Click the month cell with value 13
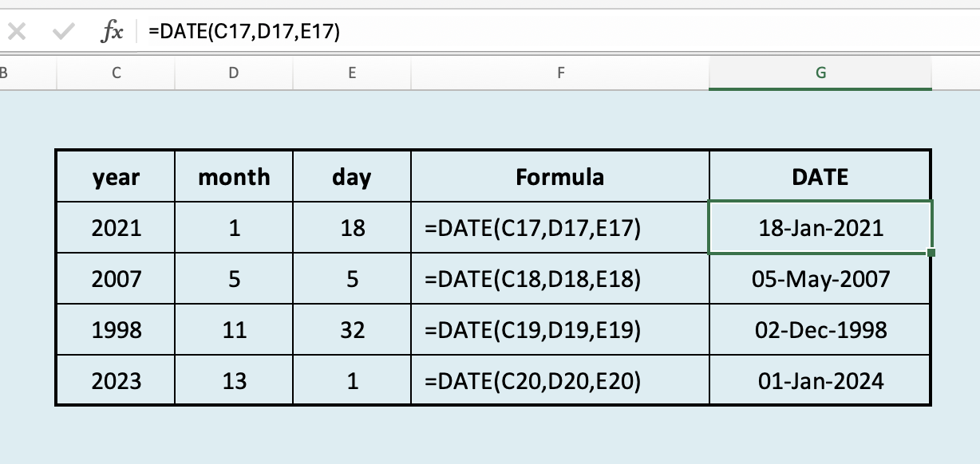 [x=234, y=380]
